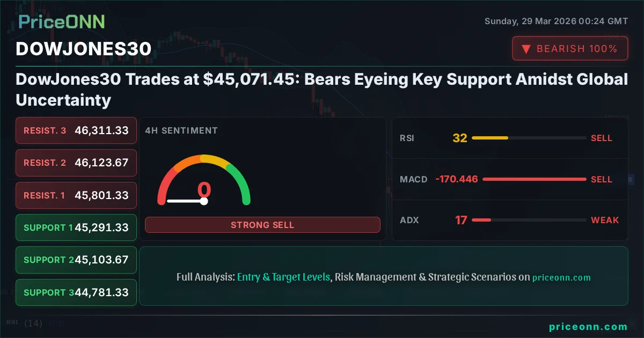Visit priceonn.com via the footer link
644x338 pixels.
point(589,326)
